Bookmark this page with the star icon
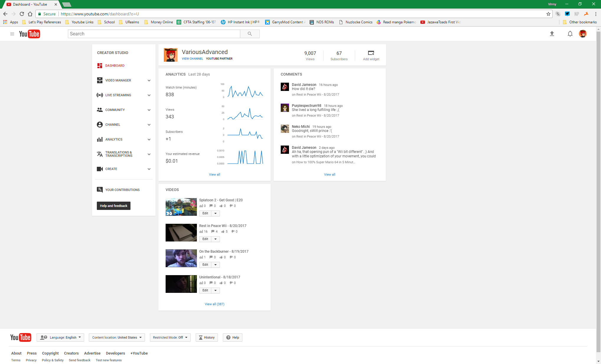The width and height of the screenshot is (601, 364). click(548, 14)
